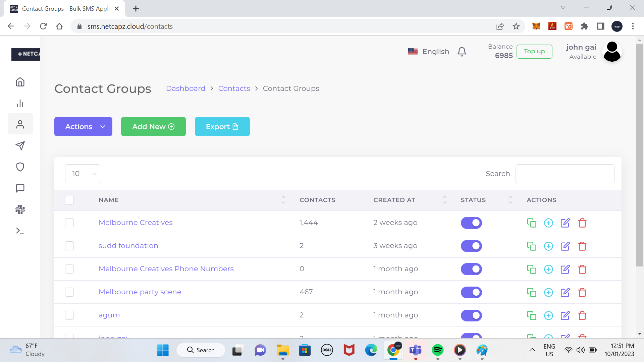Go to Dashboard breadcrumb link

coord(185,88)
